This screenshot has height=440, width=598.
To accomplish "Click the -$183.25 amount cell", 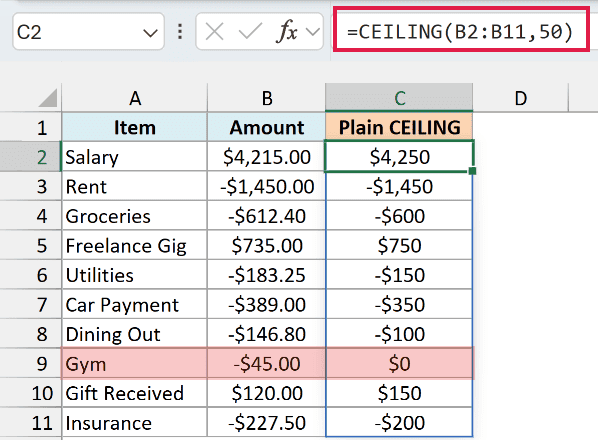I will click(x=267, y=275).
